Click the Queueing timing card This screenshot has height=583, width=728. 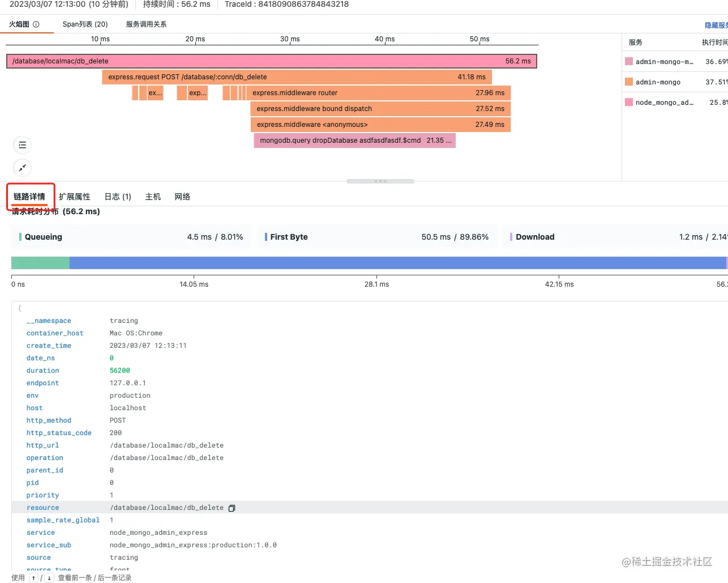point(131,237)
